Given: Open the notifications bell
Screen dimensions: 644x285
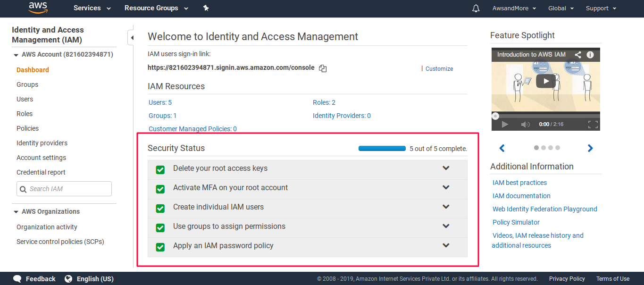Looking at the screenshot, I should (x=476, y=8).
